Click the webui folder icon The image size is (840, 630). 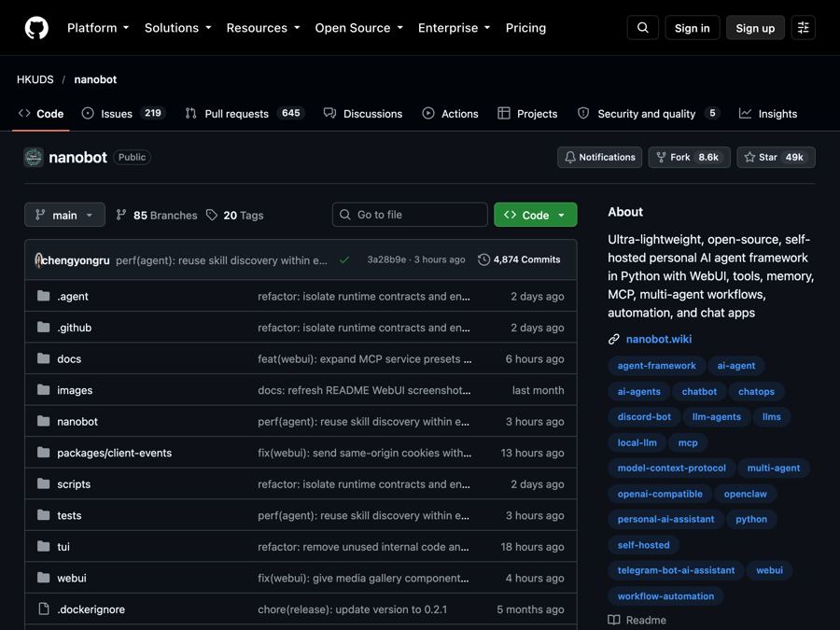click(x=43, y=578)
